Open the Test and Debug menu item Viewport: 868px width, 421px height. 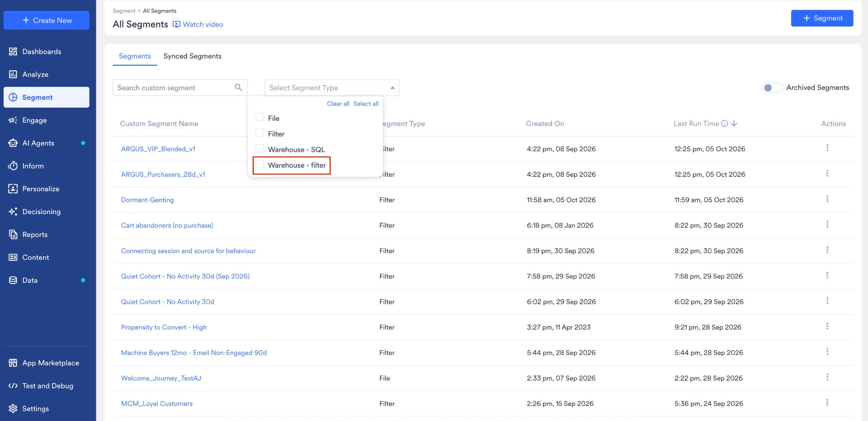[x=46, y=386]
